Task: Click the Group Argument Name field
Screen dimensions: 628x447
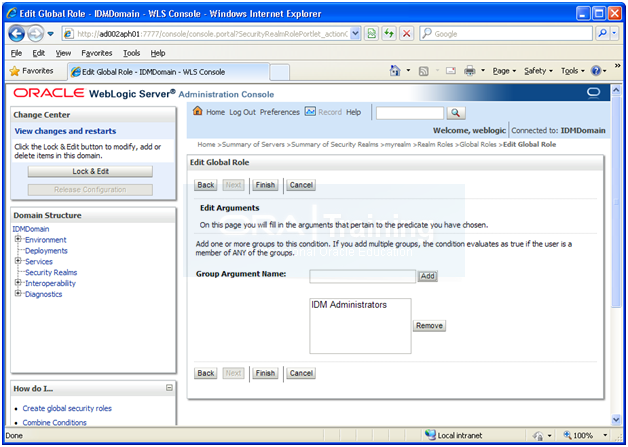Action: point(362,276)
